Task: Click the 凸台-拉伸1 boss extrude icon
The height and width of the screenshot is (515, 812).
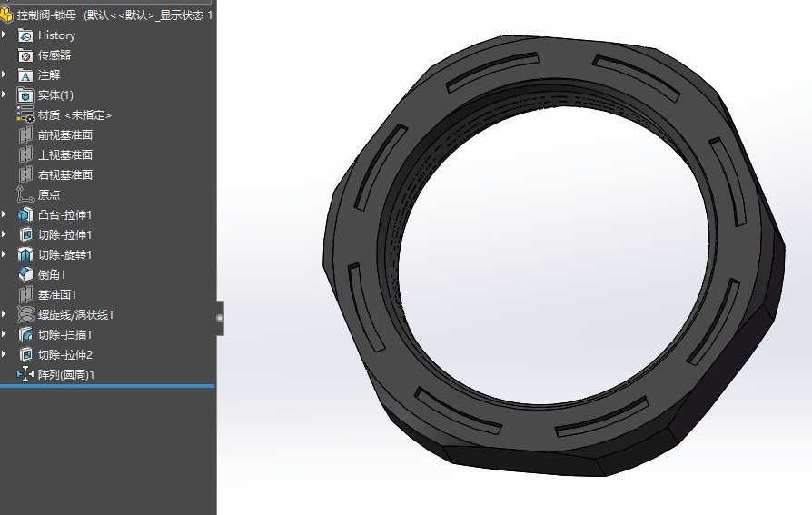Action: click(25, 215)
